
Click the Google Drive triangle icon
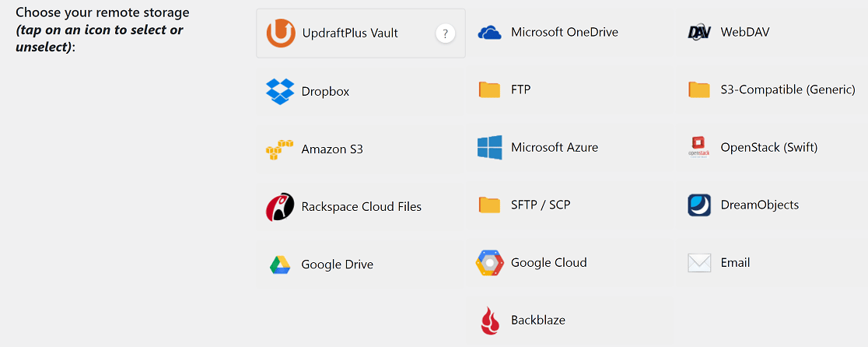coord(280,265)
